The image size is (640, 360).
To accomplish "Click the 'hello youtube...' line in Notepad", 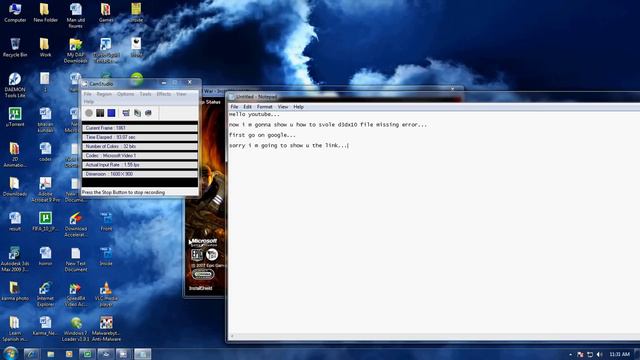I will [x=254, y=115].
